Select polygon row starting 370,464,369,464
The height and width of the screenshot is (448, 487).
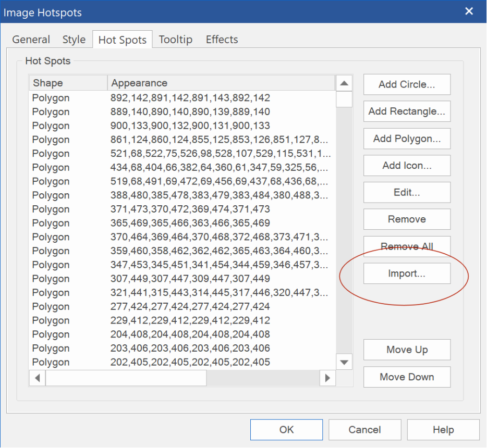tap(182, 237)
